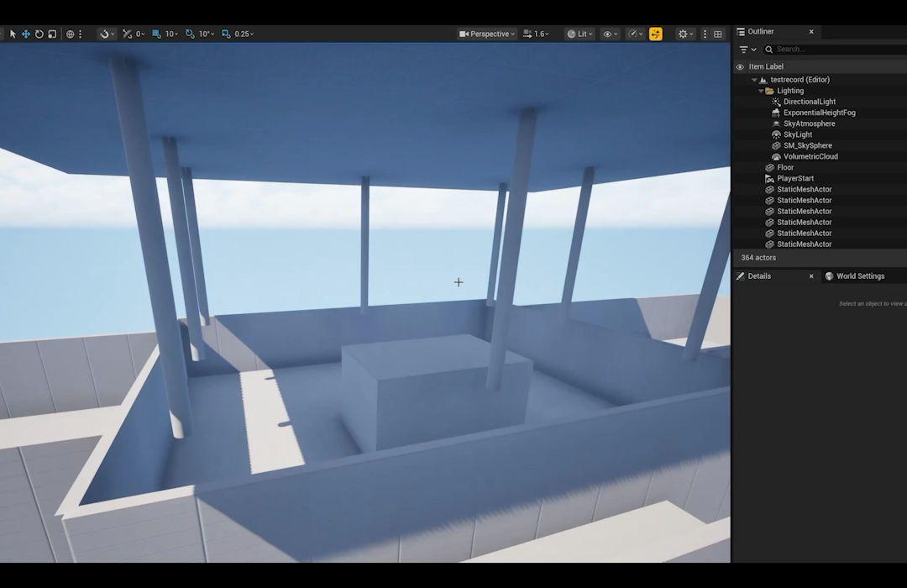Collapse the Lighting folder in Outliner
Viewport: 907px width, 588px height.
point(761,91)
